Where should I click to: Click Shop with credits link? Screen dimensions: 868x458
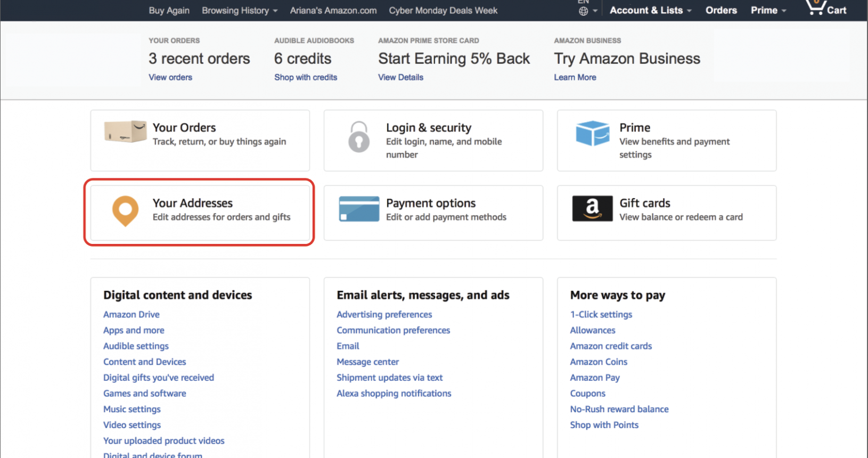(306, 77)
